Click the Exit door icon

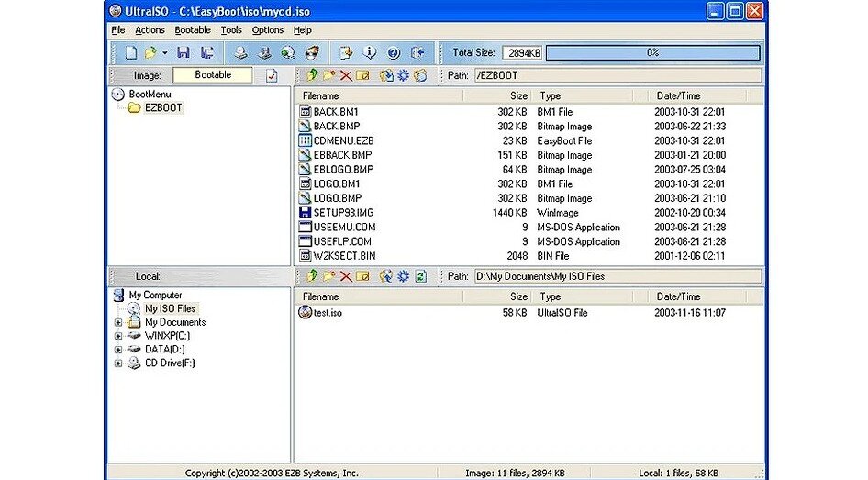[x=418, y=52]
